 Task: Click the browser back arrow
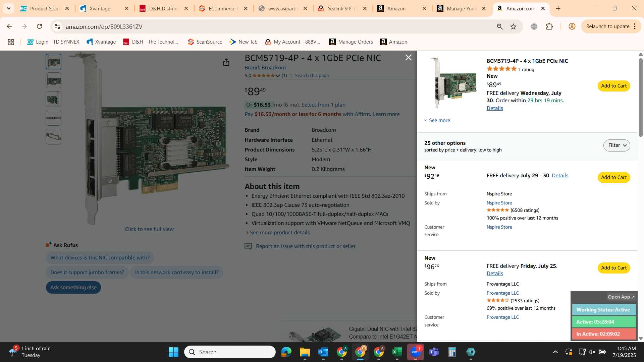[9, 26]
